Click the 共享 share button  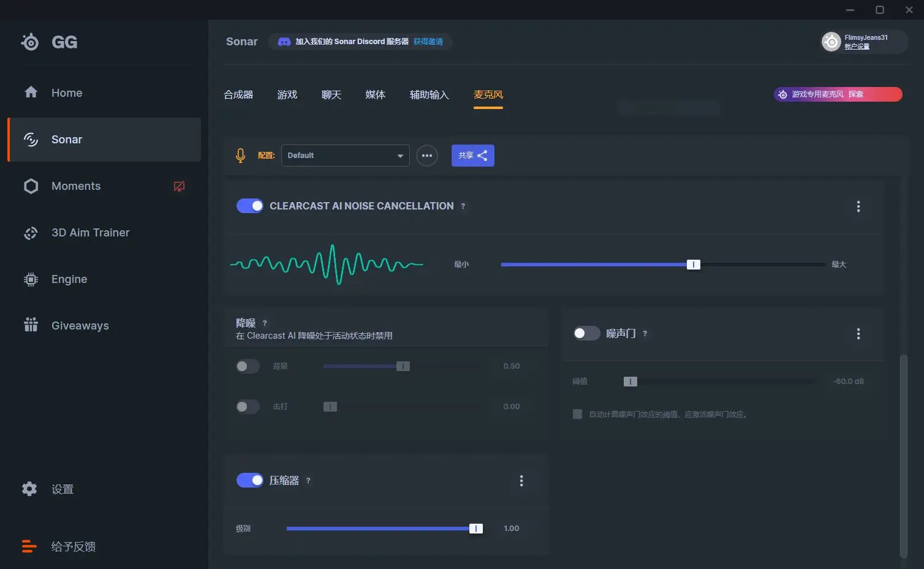pyautogui.click(x=472, y=155)
